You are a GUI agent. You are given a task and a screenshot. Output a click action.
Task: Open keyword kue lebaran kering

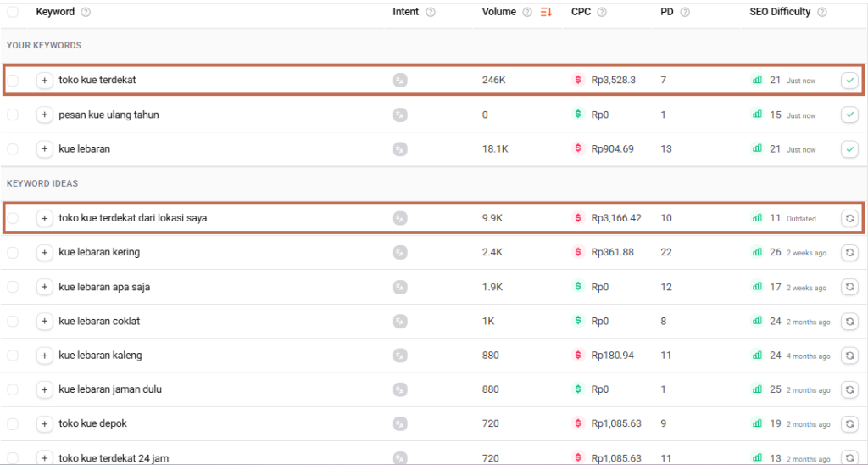click(100, 252)
